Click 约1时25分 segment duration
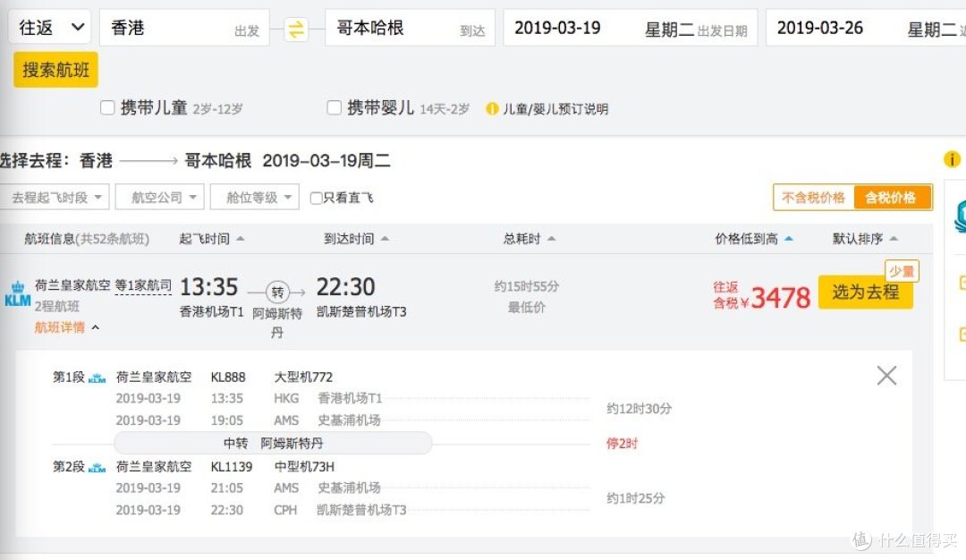This screenshot has width=966, height=560. (x=636, y=498)
